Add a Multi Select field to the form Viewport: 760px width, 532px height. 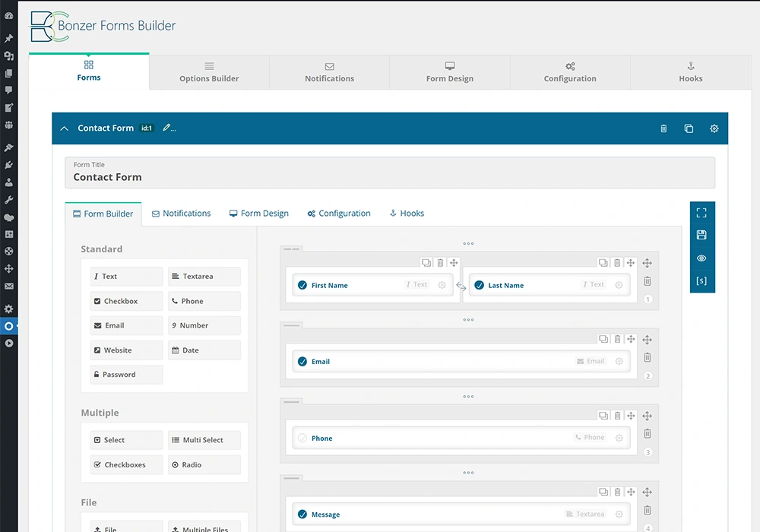click(x=204, y=439)
